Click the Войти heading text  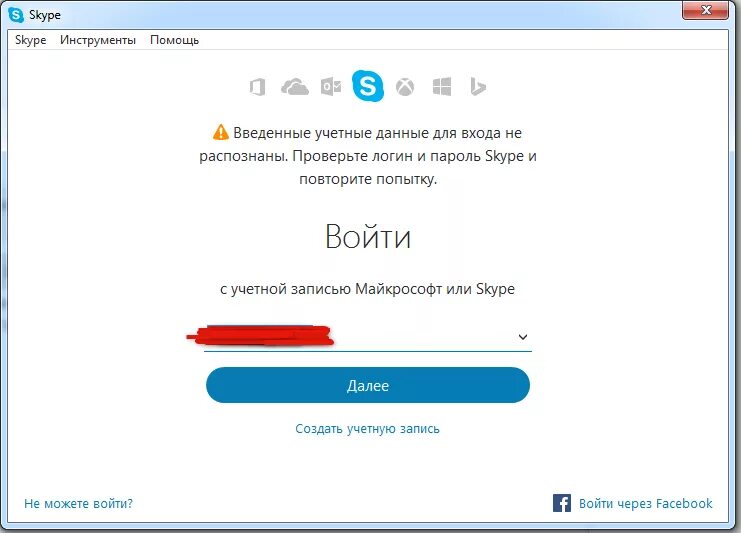[368, 236]
